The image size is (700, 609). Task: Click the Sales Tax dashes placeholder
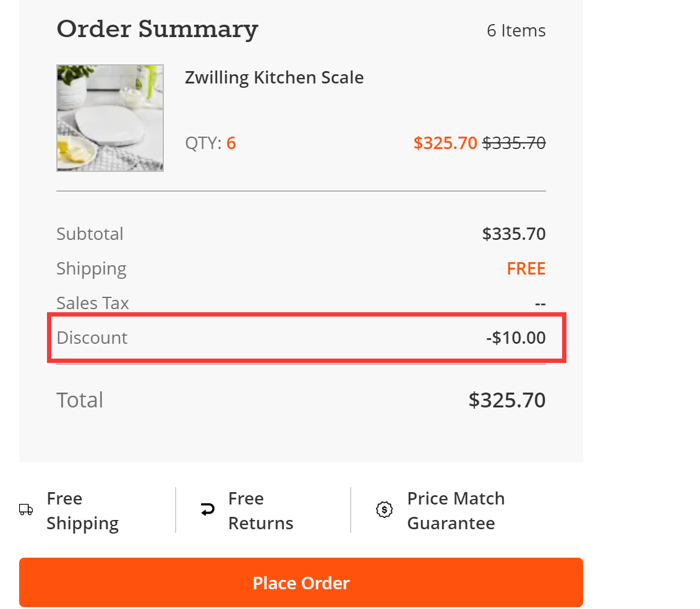coord(540,302)
